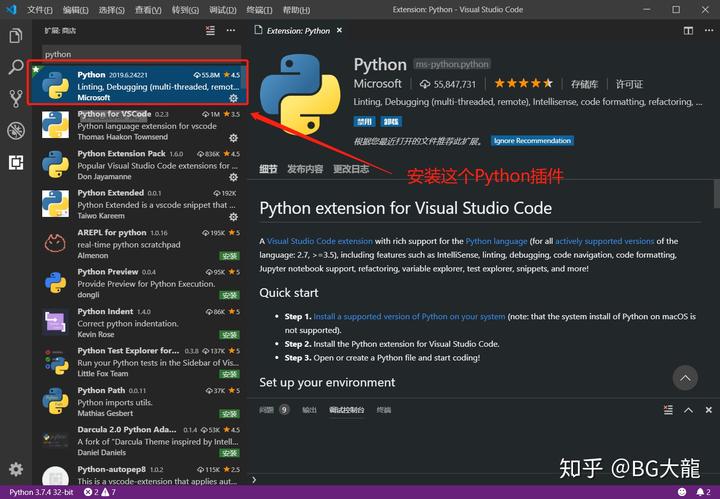Click the scroll-to-top round arrow button
This screenshot has height=499, width=720.
(x=685, y=378)
